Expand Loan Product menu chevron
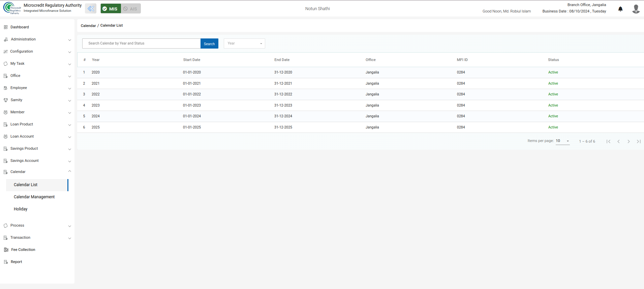Screen dimensions: 644x289 [x=69, y=125]
